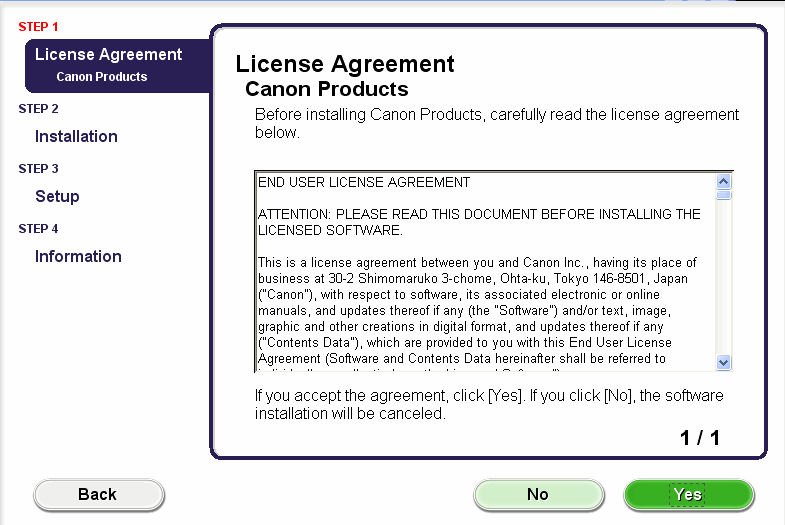Select the Setup step in the sidebar

point(57,196)
